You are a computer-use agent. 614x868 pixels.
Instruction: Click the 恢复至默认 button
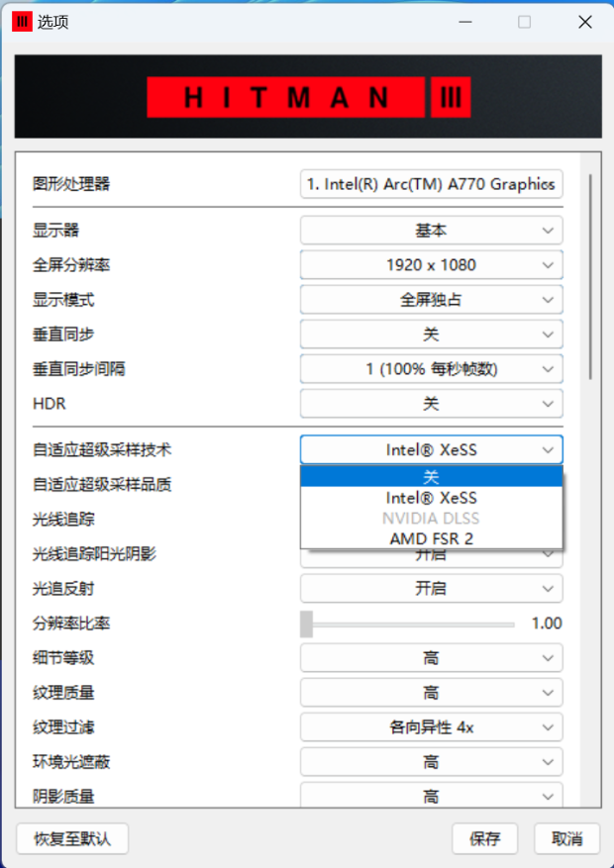(72, 838)
